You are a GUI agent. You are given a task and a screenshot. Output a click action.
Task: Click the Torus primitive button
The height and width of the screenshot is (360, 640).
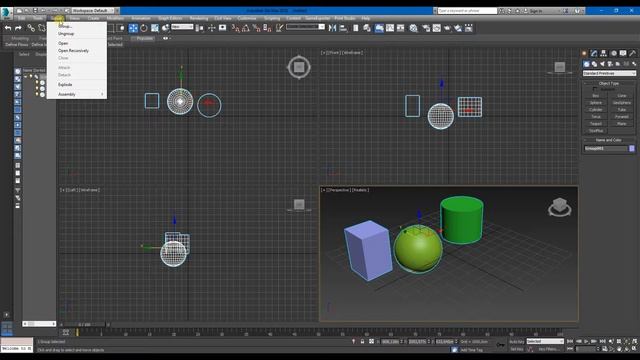596,117
